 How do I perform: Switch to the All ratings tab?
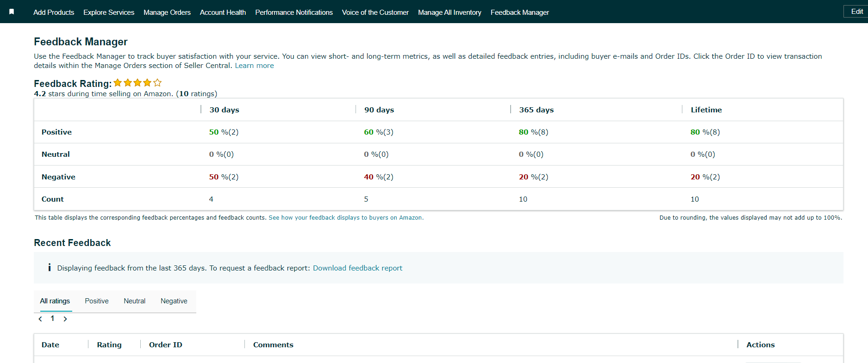click(55, 301)
